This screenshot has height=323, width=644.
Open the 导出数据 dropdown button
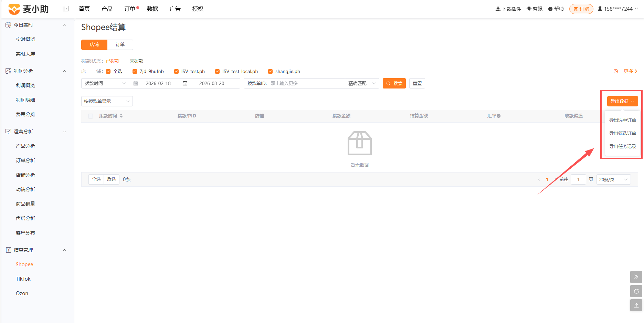[622, 101]
